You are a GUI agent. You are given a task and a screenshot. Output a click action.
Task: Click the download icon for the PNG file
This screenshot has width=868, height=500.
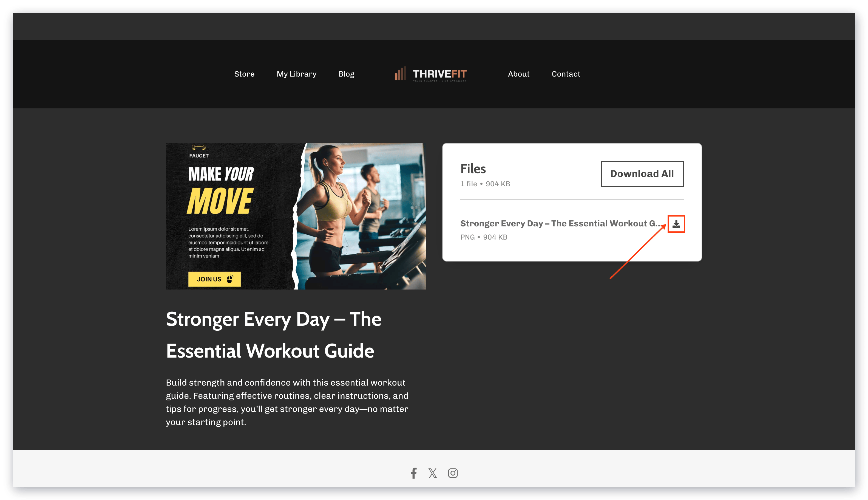pos(676,224)
